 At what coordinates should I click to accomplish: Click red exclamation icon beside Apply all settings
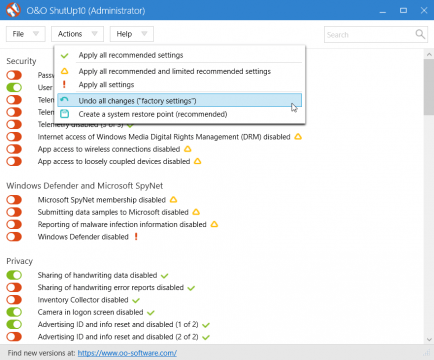[x=64, y=84]
